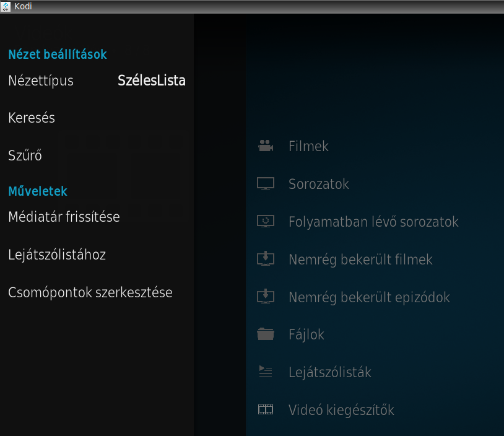
Task: Cycle the SzélesLista view value
Action: coord(152,81)
